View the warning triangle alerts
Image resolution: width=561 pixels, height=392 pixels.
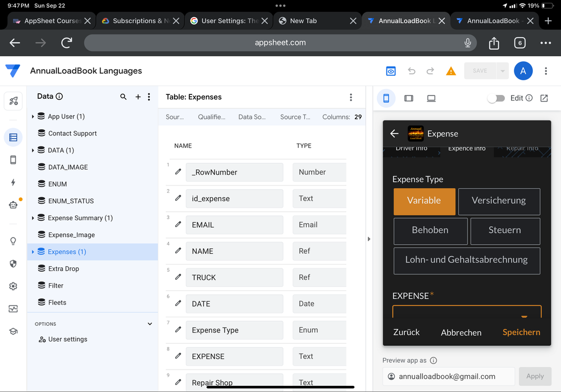[451, 71]
